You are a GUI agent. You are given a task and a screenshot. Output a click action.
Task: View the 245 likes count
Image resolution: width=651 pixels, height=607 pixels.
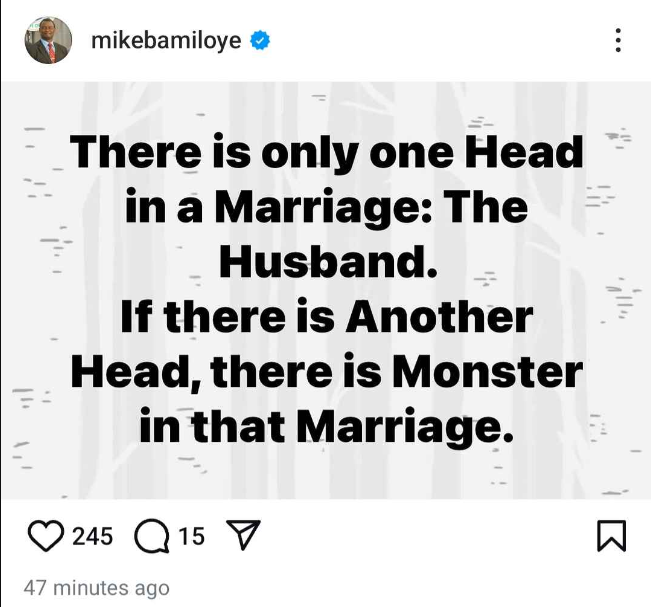(93, 536)
